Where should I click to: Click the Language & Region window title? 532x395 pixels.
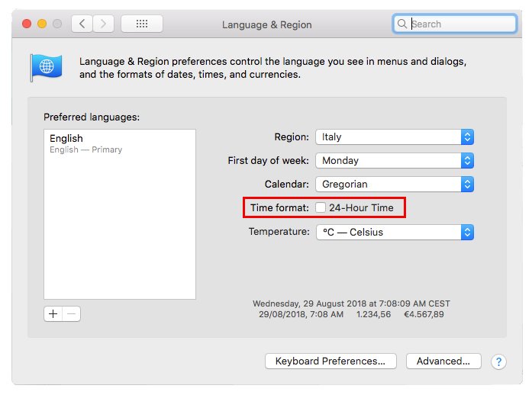[266, 24]
